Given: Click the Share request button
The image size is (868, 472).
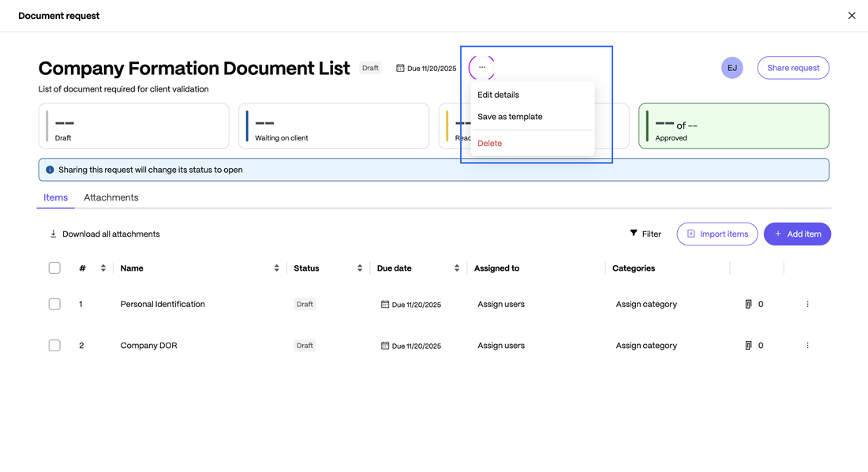Looking at the screenshot, I should point(793,68).
